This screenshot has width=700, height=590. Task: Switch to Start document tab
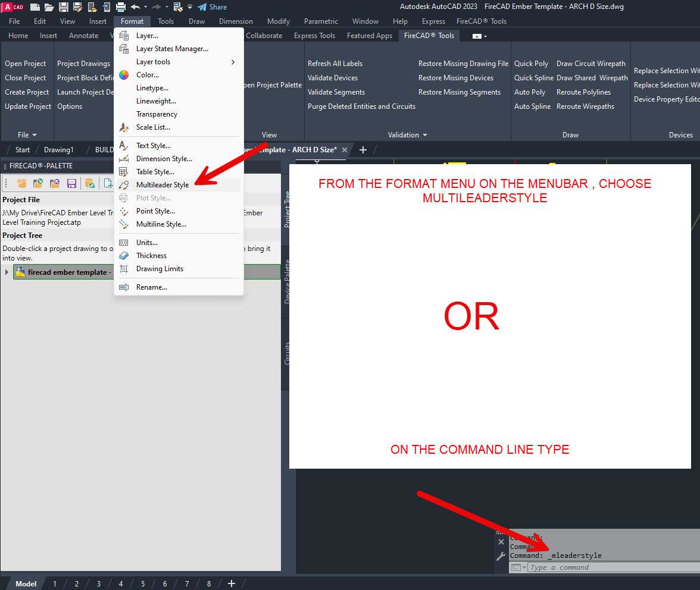pos(23,150)
